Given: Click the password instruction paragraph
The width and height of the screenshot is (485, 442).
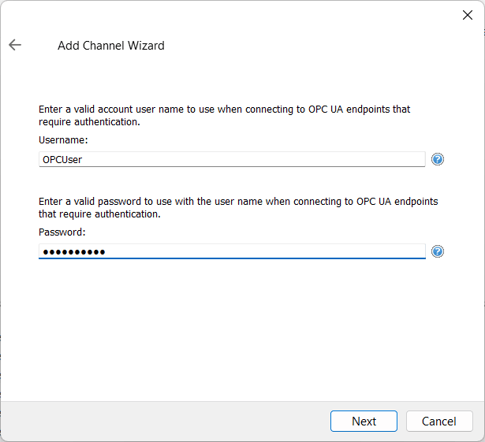Looking at the screenshot, I should (238, 208).
